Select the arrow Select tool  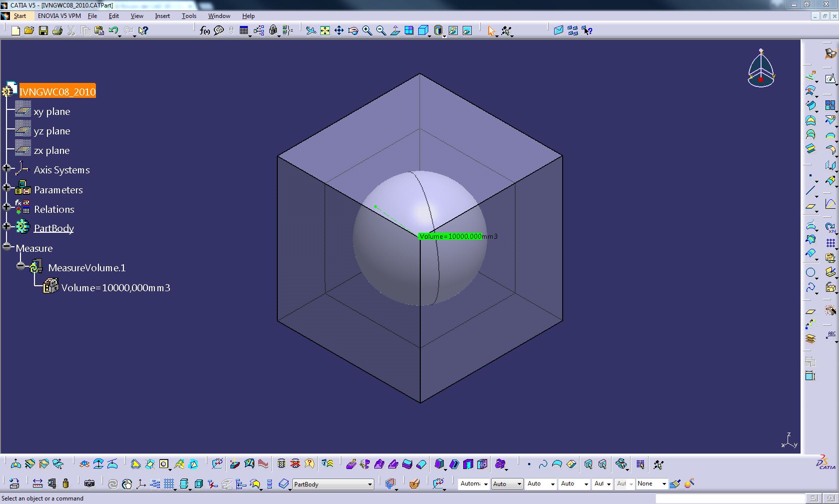click(491, 30)
